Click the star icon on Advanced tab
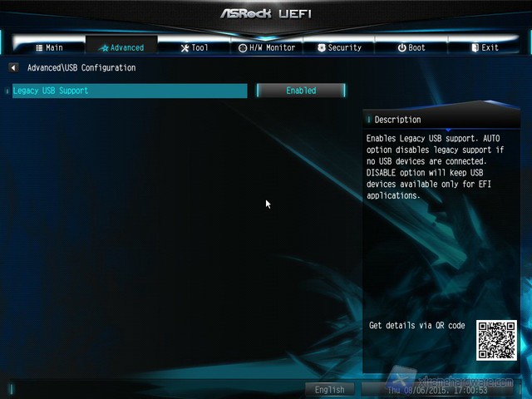This screenshot has width=532, height=399. click(x=104, y=48)
